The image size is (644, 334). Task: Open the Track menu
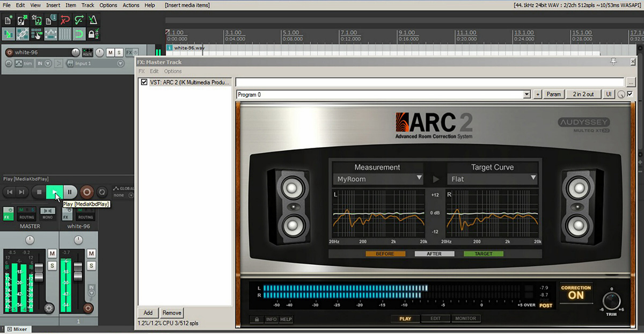(88, 5)
